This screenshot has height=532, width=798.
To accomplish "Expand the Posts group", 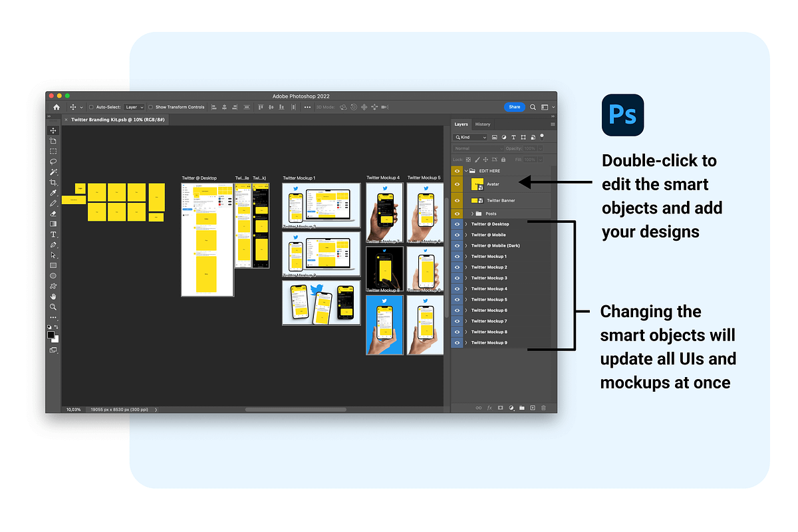I will click(x=472, y=213).
